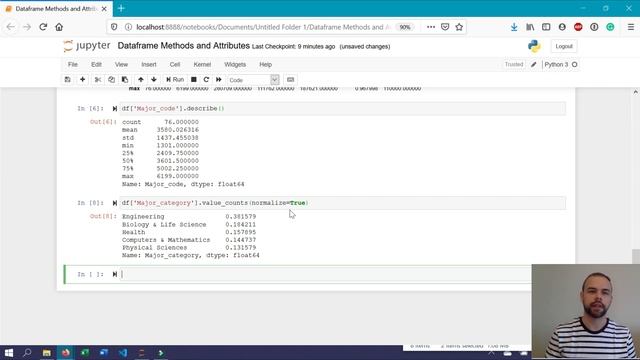Go back with browser back arrow

(x=11, y=27)
